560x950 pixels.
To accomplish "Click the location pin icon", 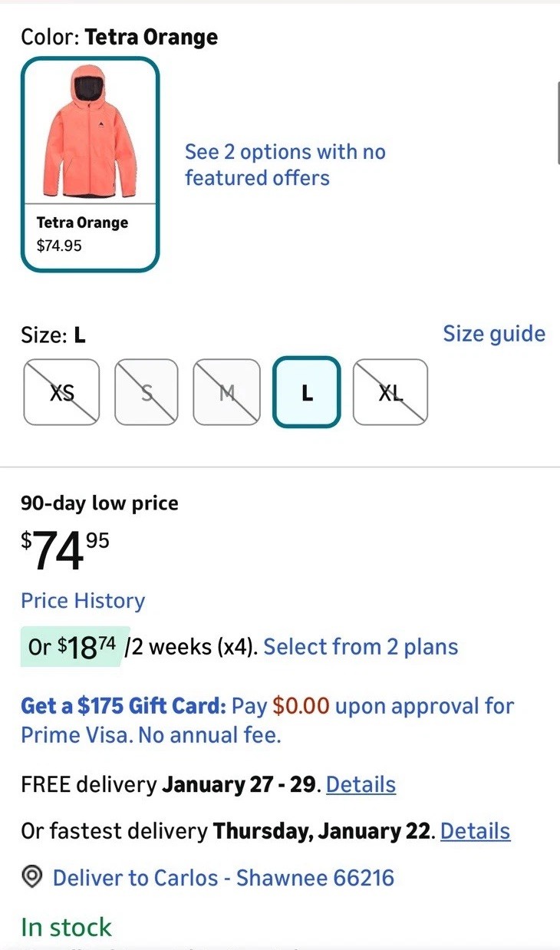I will point(31,878).
